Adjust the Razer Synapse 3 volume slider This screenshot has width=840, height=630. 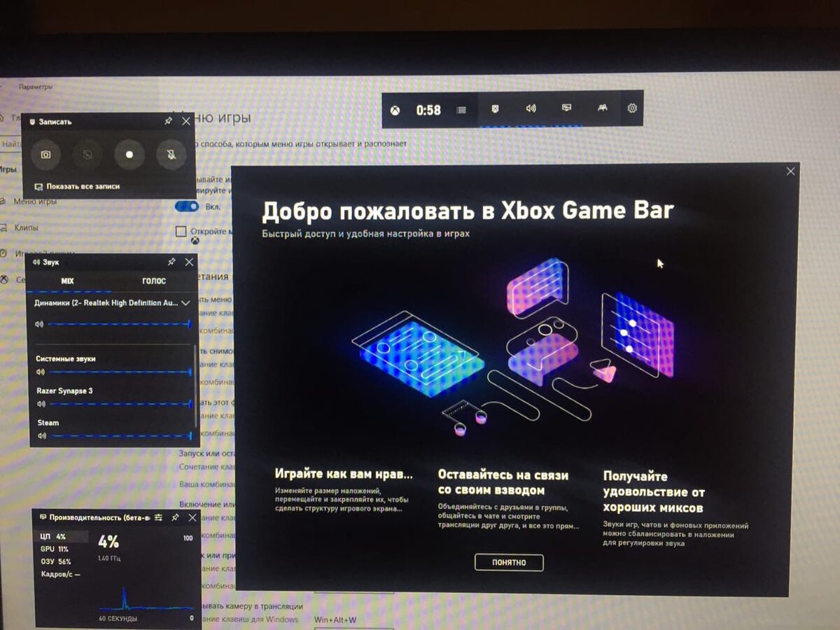pyautogui.click(x=120, y=404)
